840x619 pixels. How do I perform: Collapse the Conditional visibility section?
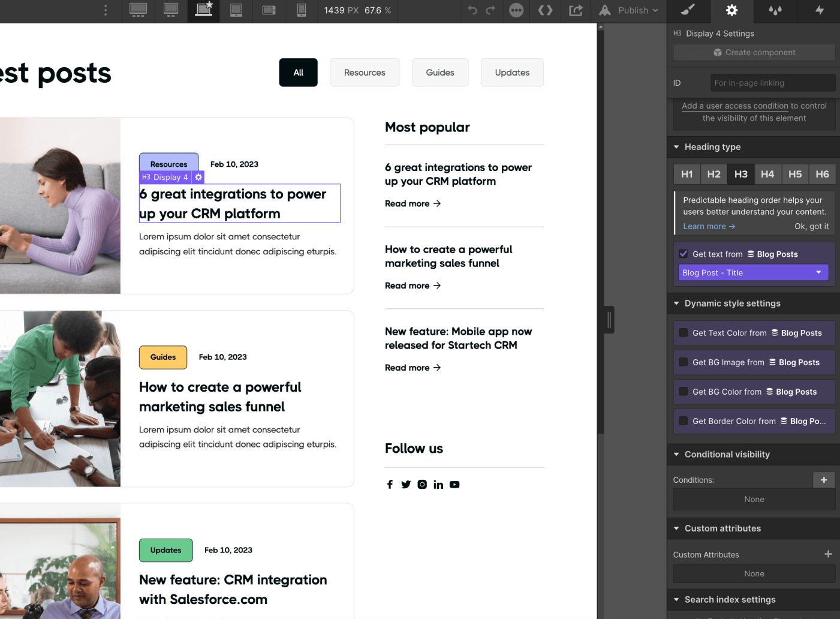676,454
